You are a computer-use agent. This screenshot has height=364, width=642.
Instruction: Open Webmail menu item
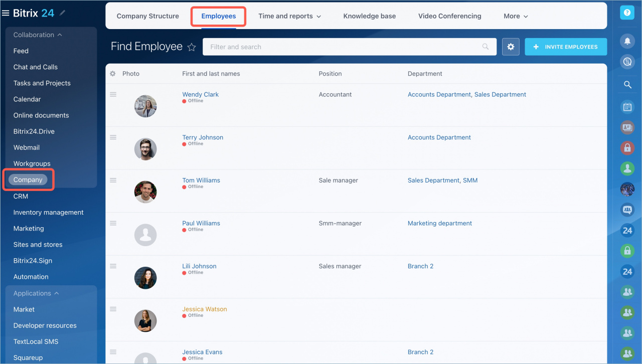[x=27, y=147]
